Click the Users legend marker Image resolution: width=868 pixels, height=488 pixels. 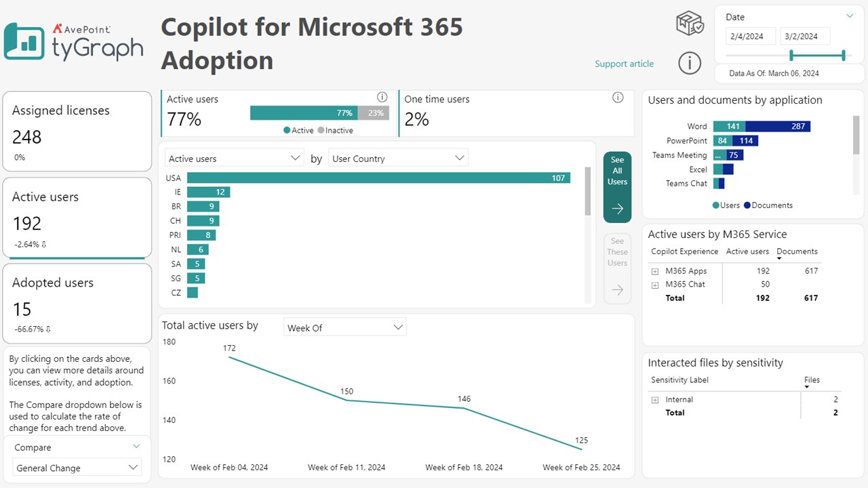[715, 205]
